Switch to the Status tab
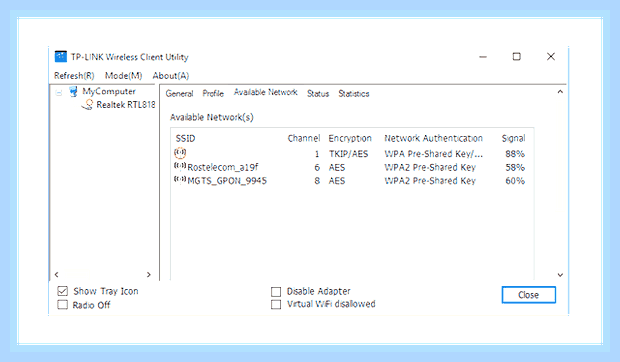 point(318,94)
